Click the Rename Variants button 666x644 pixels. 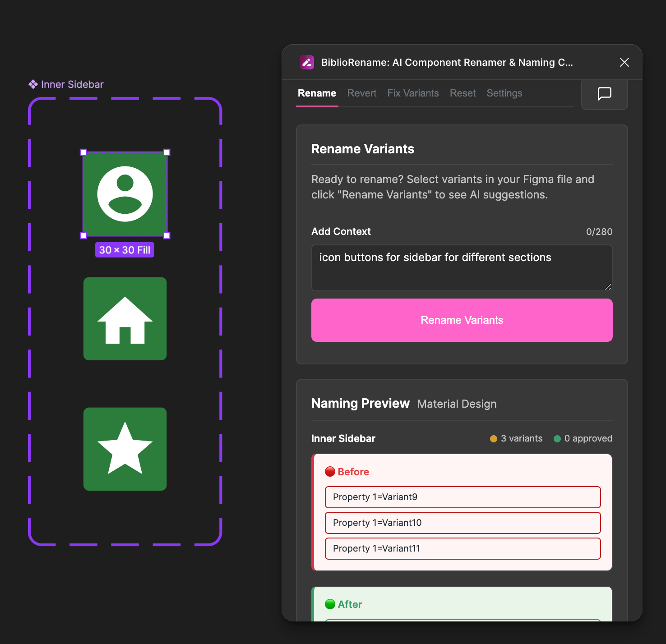[462, 320]
